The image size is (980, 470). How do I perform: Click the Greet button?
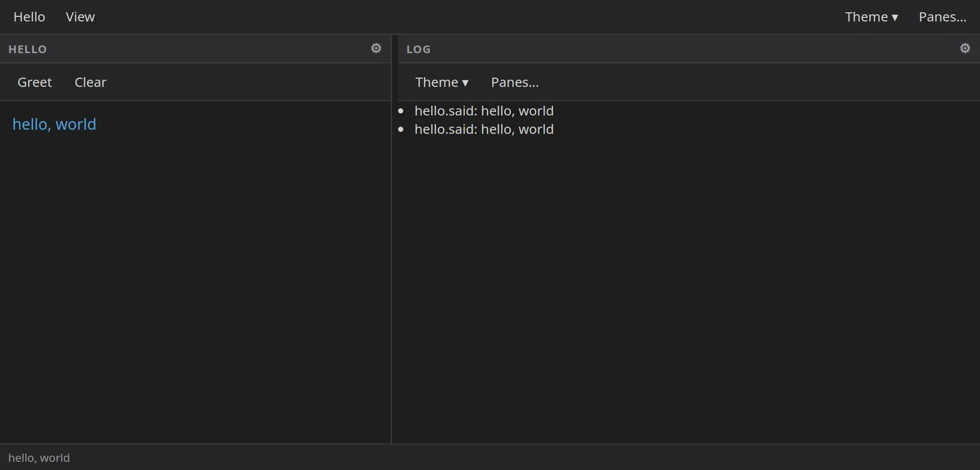(x=35, y=82)
